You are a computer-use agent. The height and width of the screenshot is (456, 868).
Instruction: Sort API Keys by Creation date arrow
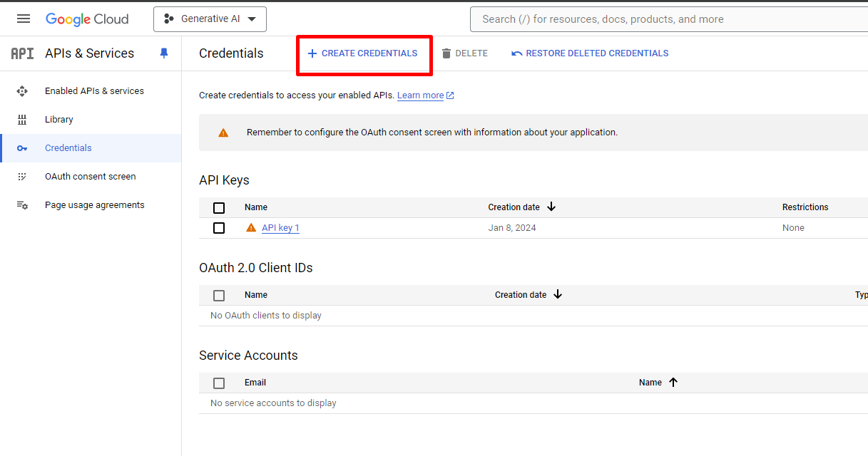(x=551, y=207)
